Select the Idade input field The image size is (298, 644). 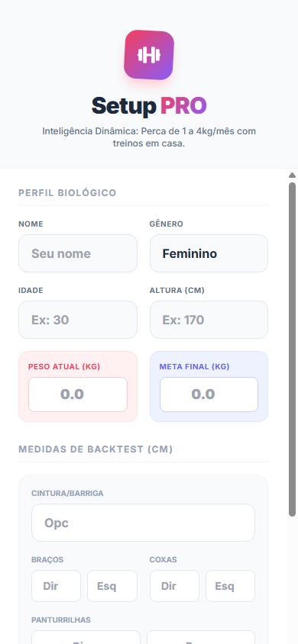(78, 320)
